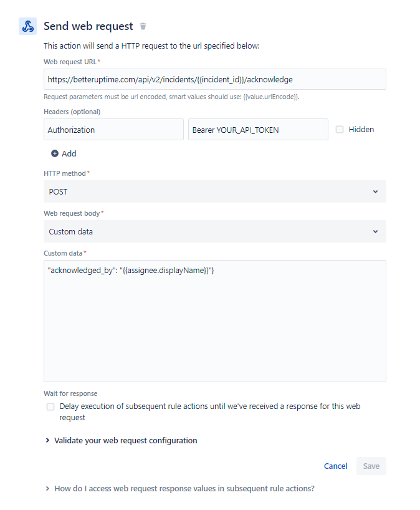This screenshot has width=420, height=510.
Task: Click the arrow icon next to Validate configuration
Action: (x=47, y=440)
